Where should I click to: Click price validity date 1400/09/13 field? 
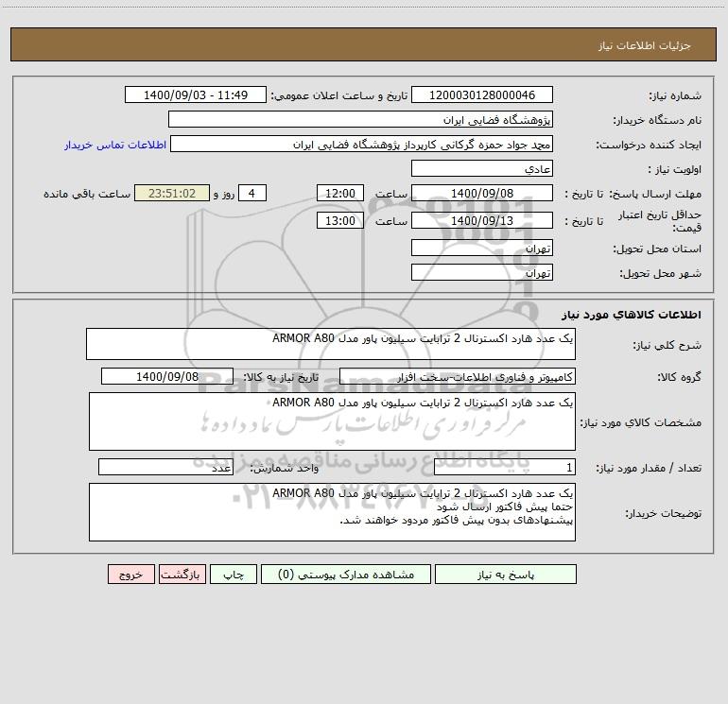482,220
